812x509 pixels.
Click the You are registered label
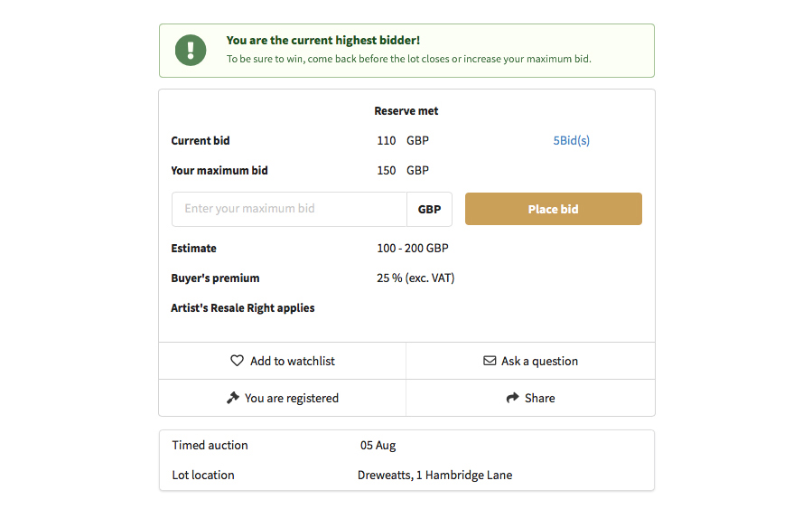292,398
